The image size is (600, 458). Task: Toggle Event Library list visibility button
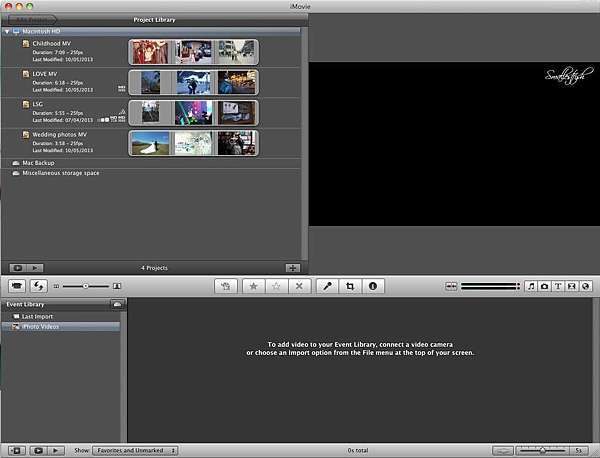(x=16, y=450)
